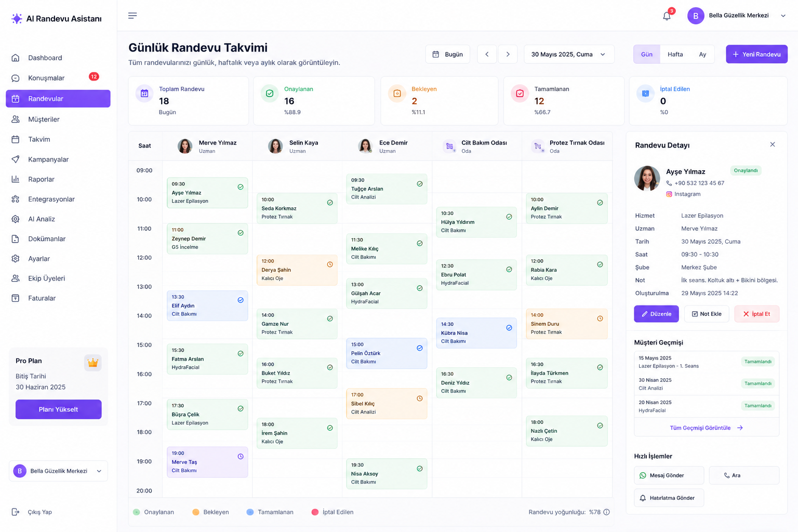Click the AI Analiz sidebar icon

(x=16, y=219)
